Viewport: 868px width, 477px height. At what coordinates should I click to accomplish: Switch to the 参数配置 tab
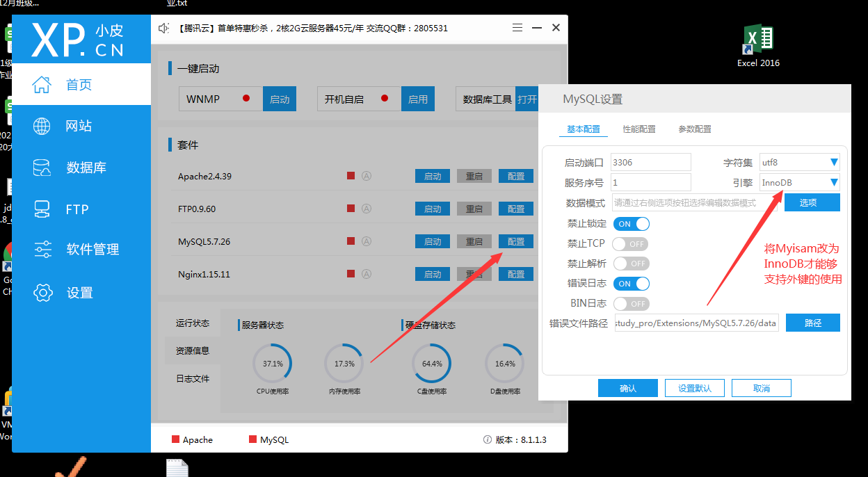695,129
